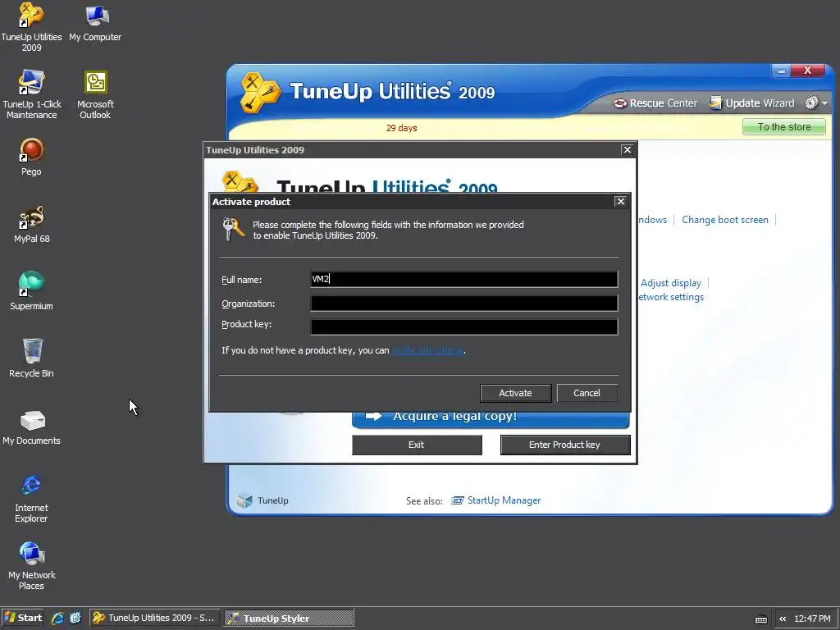The height and width of the screenshot is (630, 840).
Task: Click the second quick launch browser icon
Action: click(75, 618)
